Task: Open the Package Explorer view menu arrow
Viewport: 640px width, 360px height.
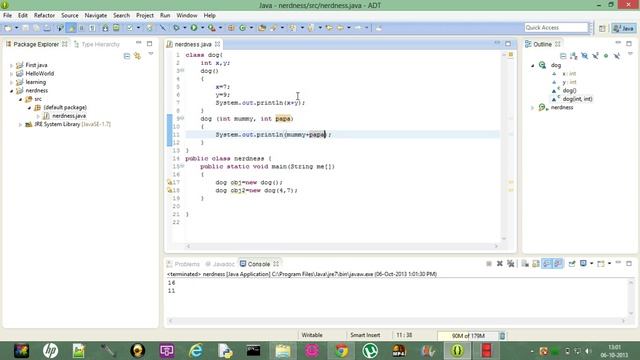Action: pos(151,54)
